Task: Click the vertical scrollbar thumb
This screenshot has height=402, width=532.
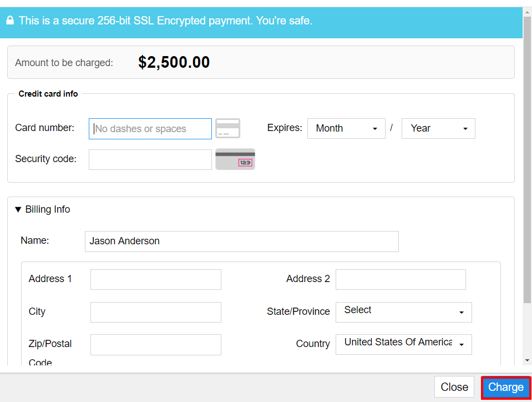Action: 527,159
